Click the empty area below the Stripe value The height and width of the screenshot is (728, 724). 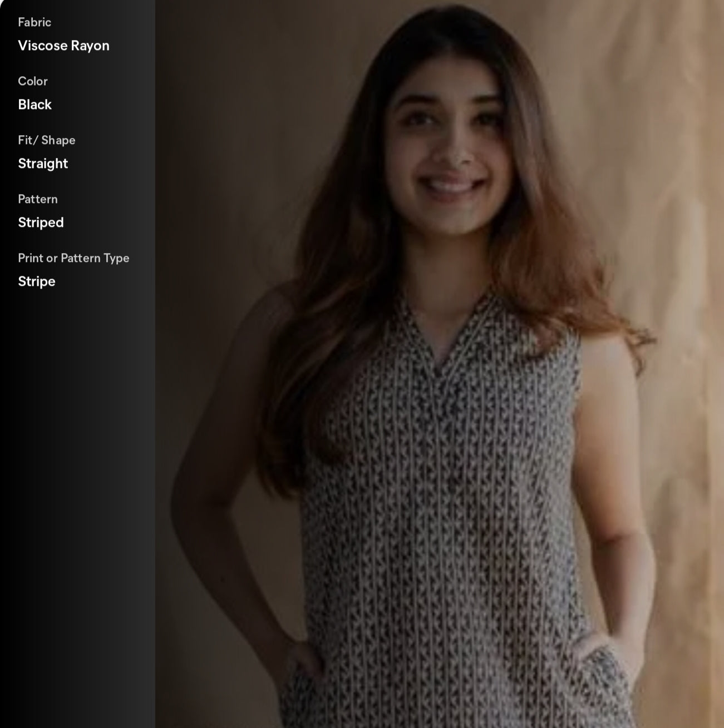pyautogui.click(x=77, y=501)
